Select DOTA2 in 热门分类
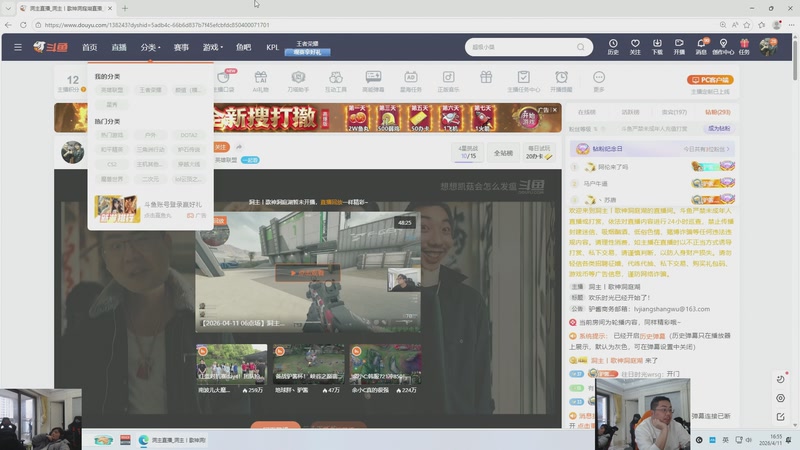Viewport: 800px width, 450px height. coord(189,135)
